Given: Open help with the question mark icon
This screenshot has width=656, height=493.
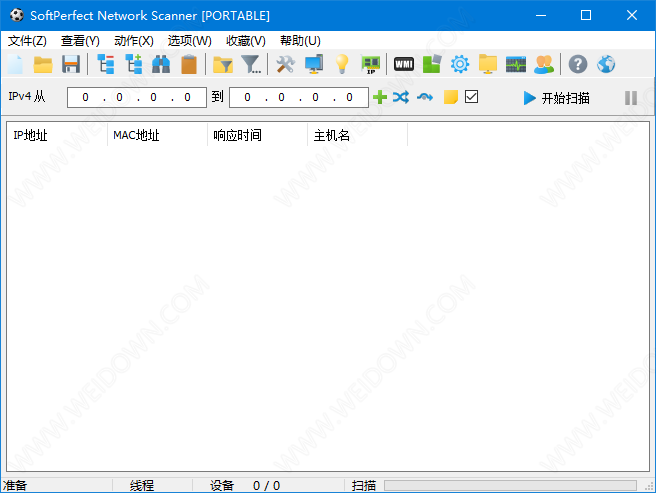Looking at the screenshot, I should point(578,64).
